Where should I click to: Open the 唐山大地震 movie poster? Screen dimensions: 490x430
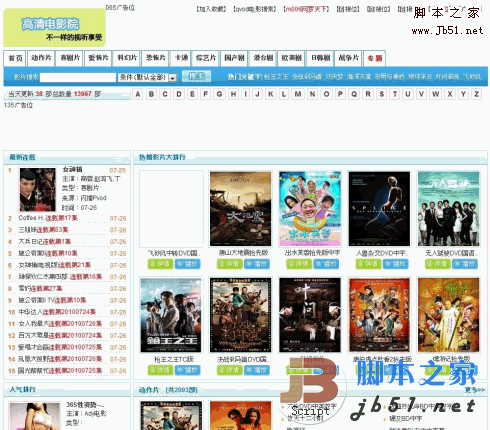(x=240, y=209)
